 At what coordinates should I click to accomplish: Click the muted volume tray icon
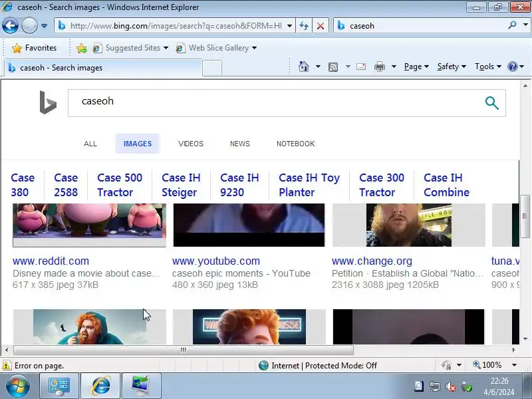pos(451,387)
